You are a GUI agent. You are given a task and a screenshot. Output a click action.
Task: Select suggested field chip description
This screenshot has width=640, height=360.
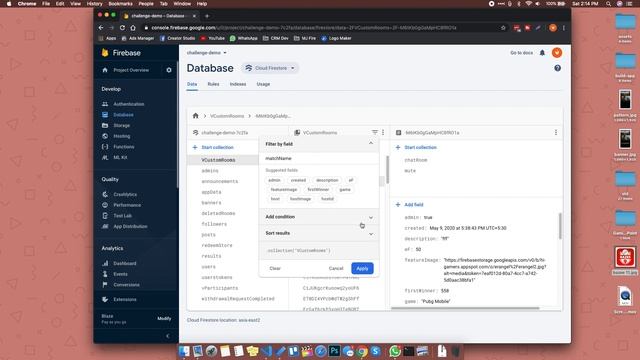click(x=327, y=180)
